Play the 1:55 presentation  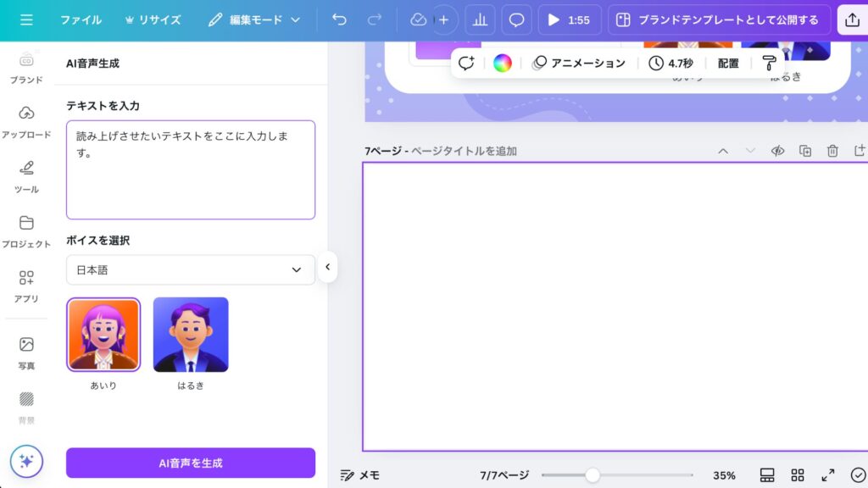(x=570, y=20)
